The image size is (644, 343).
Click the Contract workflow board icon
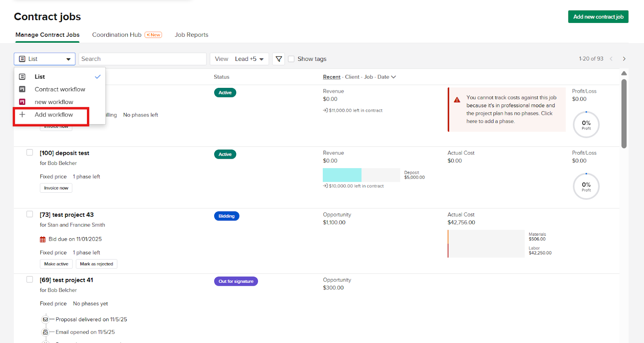[23, 89]
